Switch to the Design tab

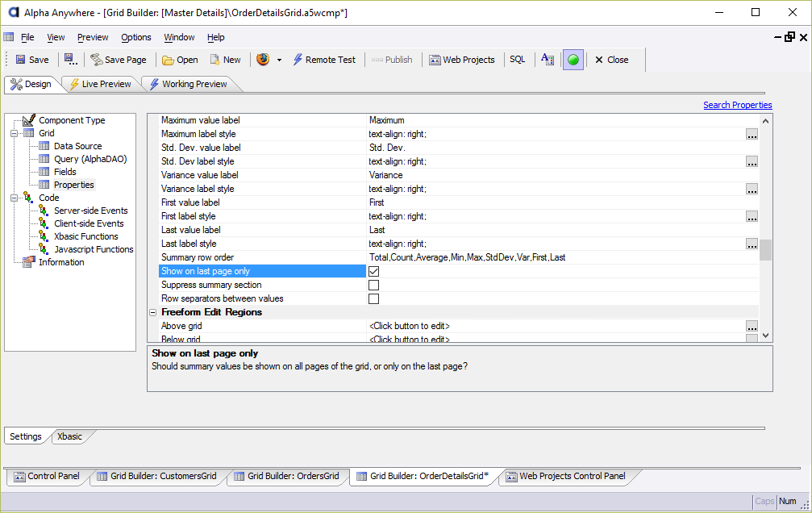coord(31,84)
